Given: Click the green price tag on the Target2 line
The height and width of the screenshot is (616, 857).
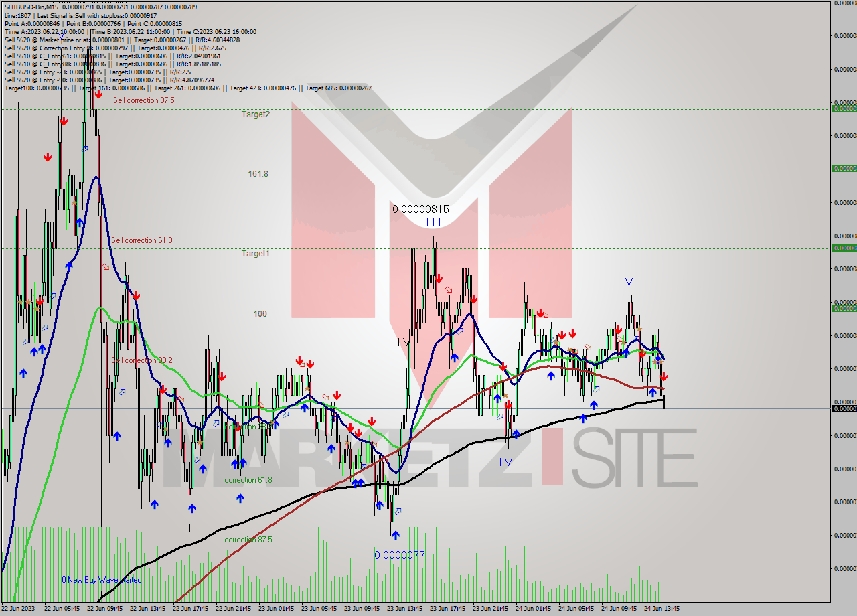Looking at the screenshot, I should coord(844,108).
